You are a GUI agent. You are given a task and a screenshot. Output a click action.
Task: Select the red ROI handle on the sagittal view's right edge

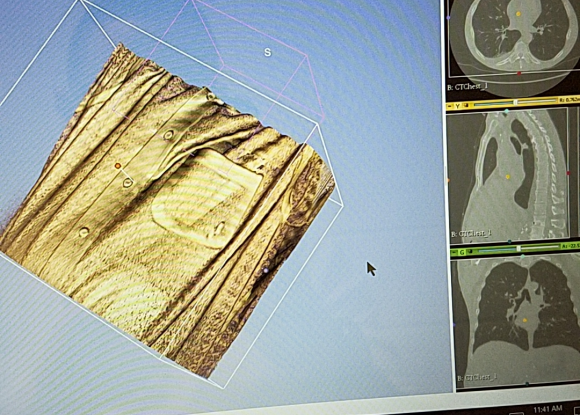tap(568, 173)
